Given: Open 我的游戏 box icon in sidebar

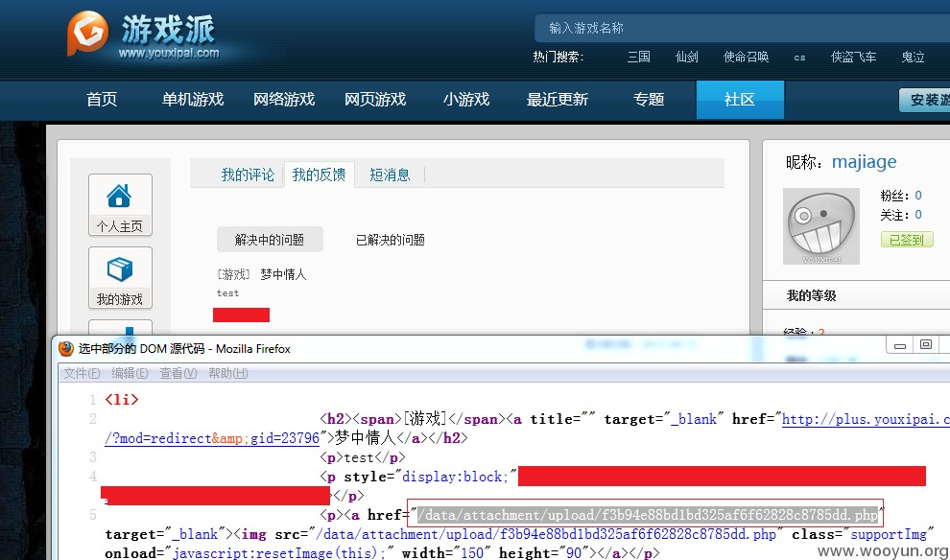Looking at the screenshot, I should pos(119,278).
